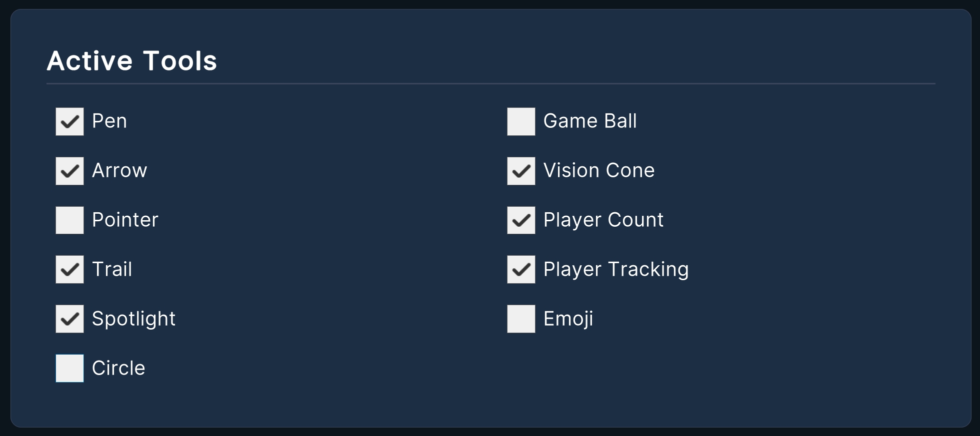Uncheck the Pen checkbox
The width and height of the screenshot is (980, 436).
(69, 121)
